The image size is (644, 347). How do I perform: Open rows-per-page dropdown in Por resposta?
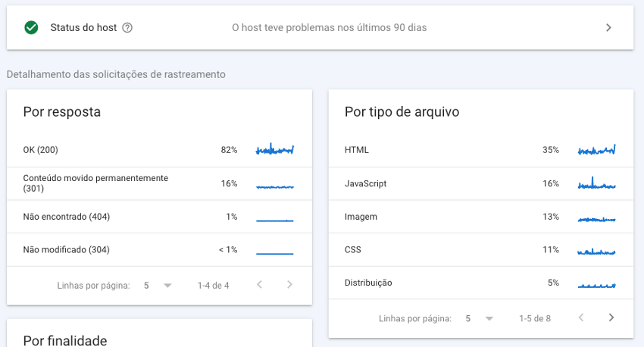[x=158, y=286]
